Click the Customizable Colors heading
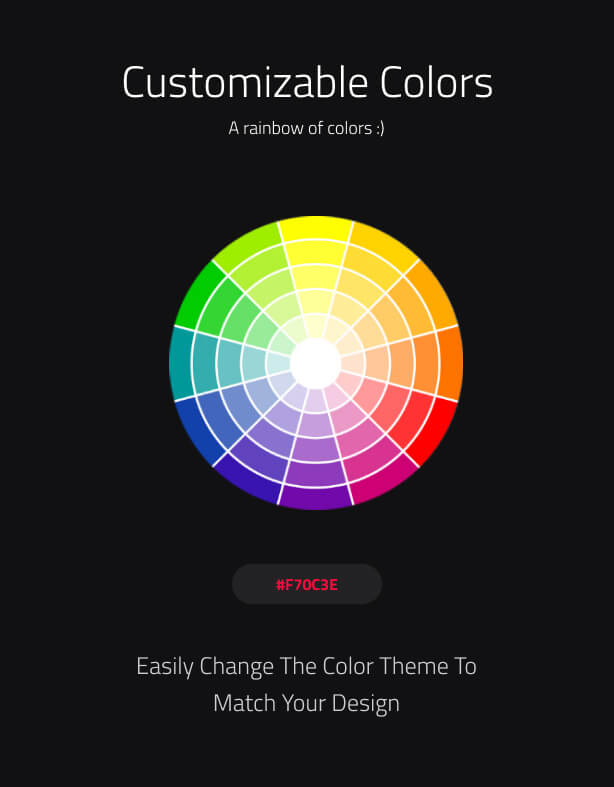The image size is (614, 787). click(307, 82)
